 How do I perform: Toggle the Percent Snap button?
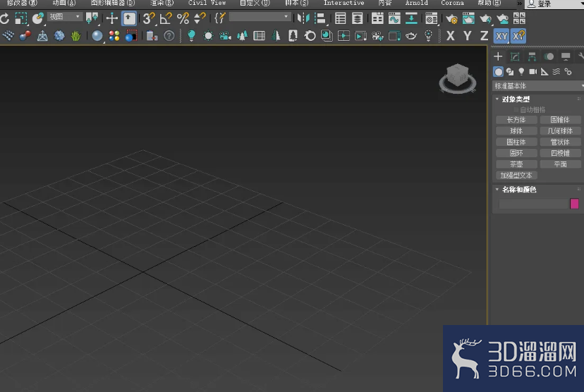pyautogui.click(x=183, y=18)
